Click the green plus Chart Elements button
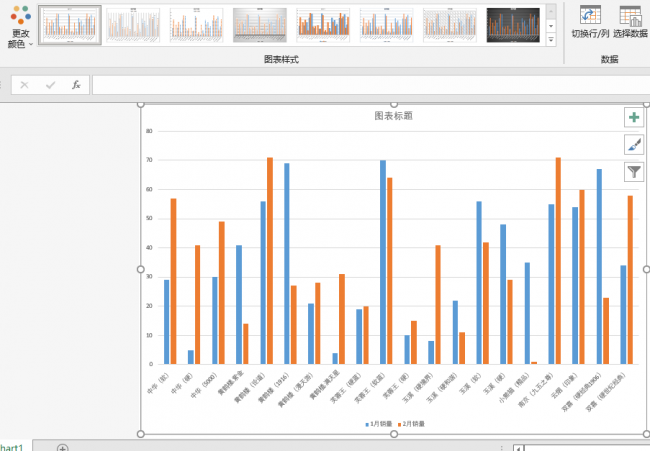The width and height of the screenshot is (650, 451). coord(634,118)
